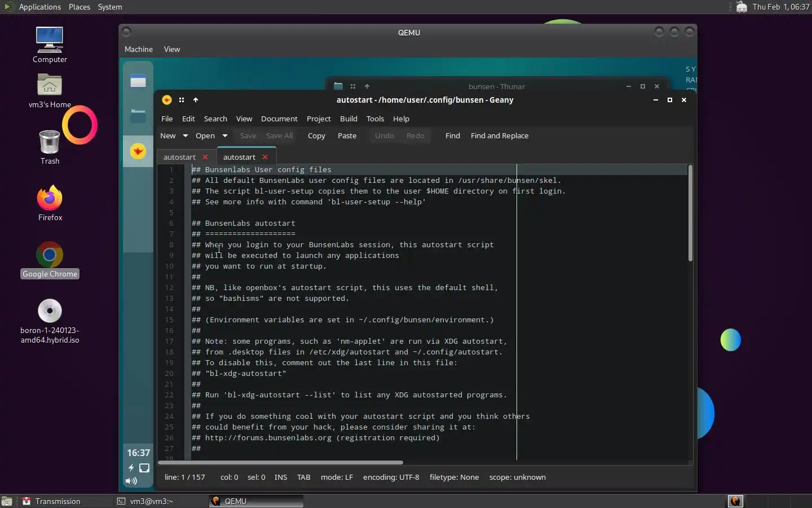Click the tray icon at top-right panel
Image resolution: width=812 pixels, height=508 pixels.
click(x=742, y=7)
